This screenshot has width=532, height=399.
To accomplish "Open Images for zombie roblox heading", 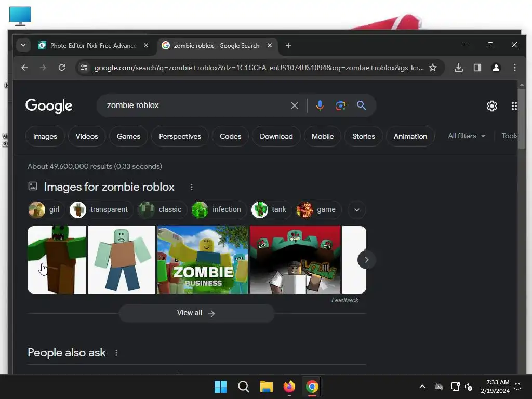I will tap(109, 187).
